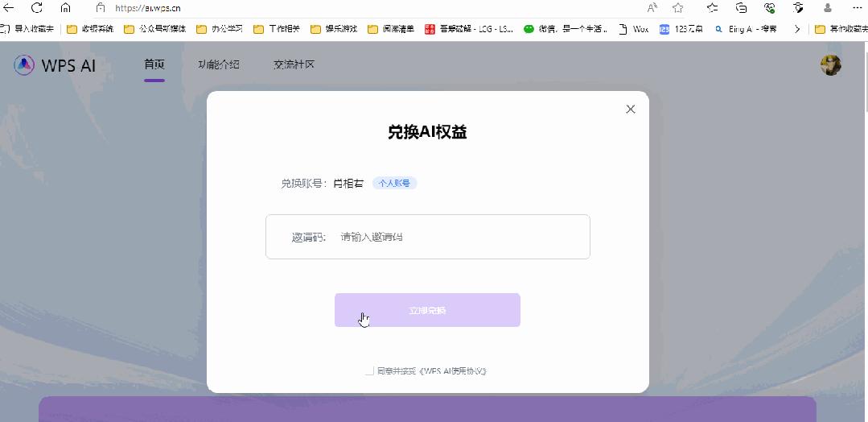Image resolution: width=868 pixels, height=422 pixels.
Task: Open the Wox bookmark
Action: coord(633,29)
